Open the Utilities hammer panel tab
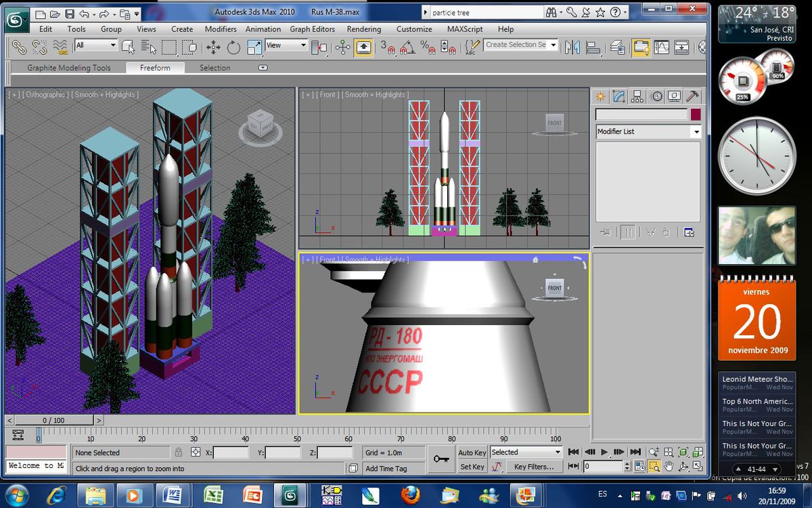 coord(692,96)
